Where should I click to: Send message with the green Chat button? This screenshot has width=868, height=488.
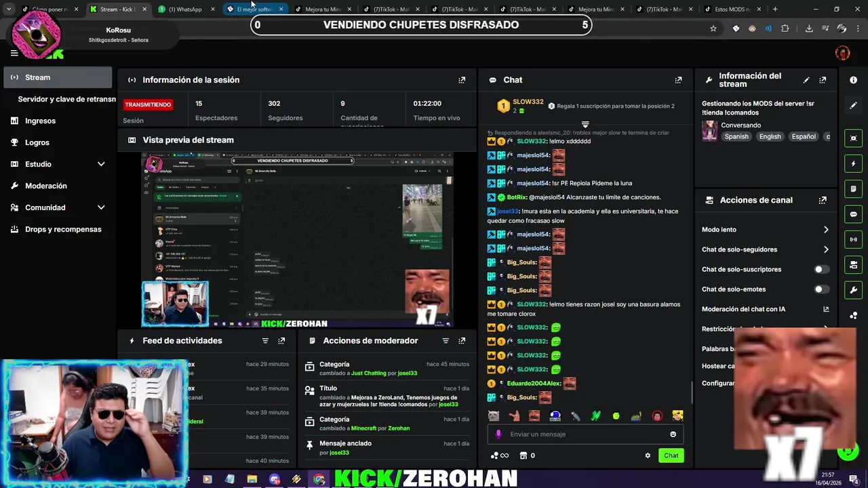[671, 455]
